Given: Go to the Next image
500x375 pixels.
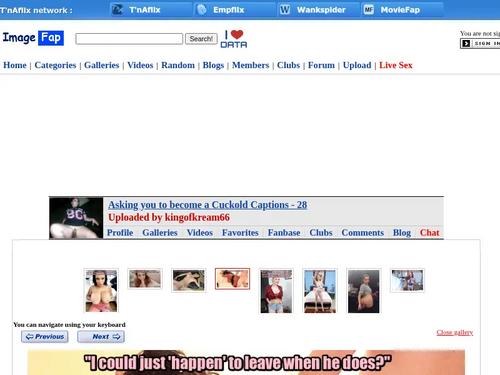Looking at the screenshot, I should click(101, 337).
